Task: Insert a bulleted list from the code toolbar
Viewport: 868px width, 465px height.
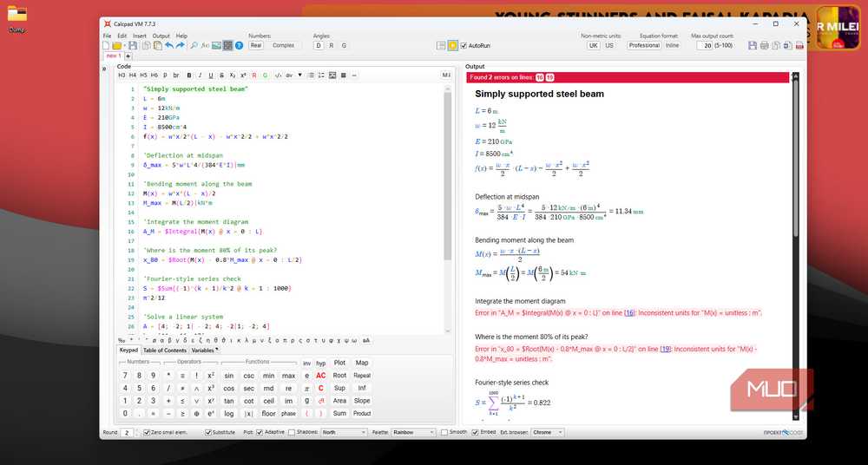Action: click(311, 75)
